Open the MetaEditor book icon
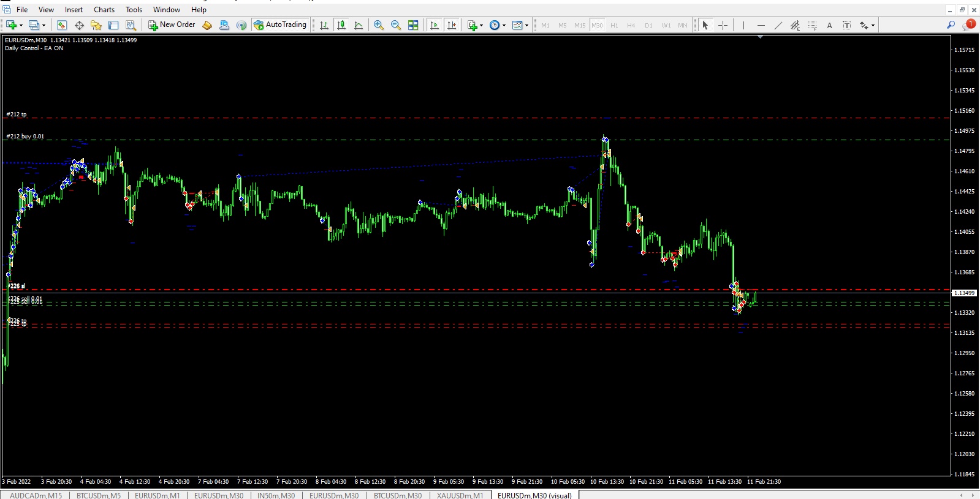The width and height of the screenshot is (980, 499). pyautogui.click(x=207, y=25)
